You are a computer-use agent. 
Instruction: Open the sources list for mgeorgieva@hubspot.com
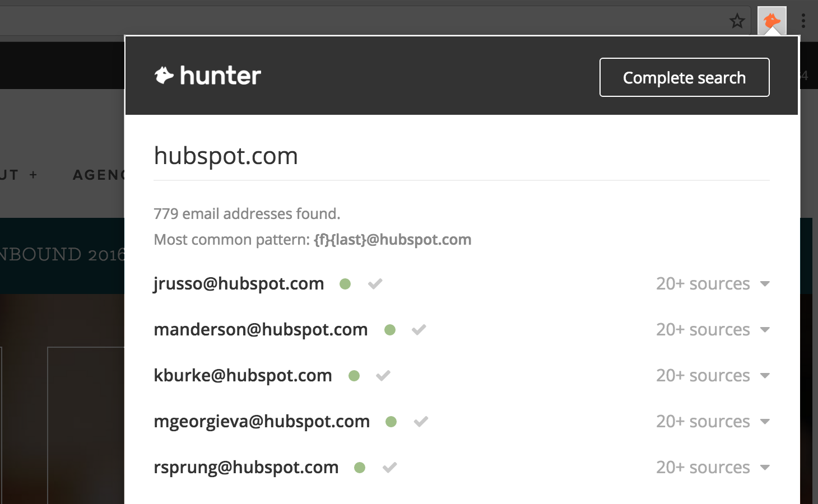[x=765, y=422]
